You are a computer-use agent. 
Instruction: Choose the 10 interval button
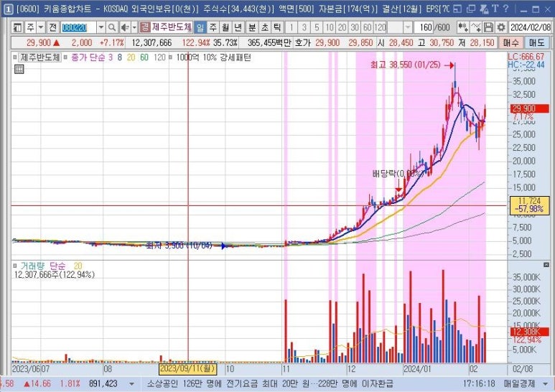point(330,27)
